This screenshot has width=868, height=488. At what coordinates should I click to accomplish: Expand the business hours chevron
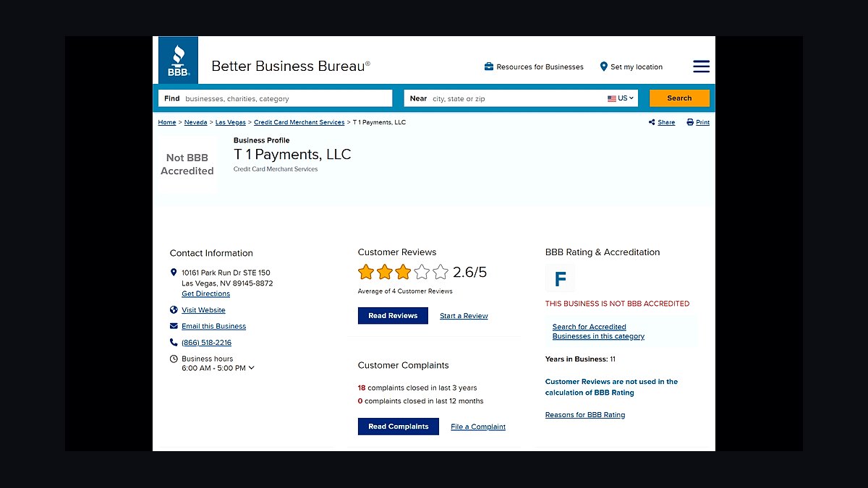252,368
